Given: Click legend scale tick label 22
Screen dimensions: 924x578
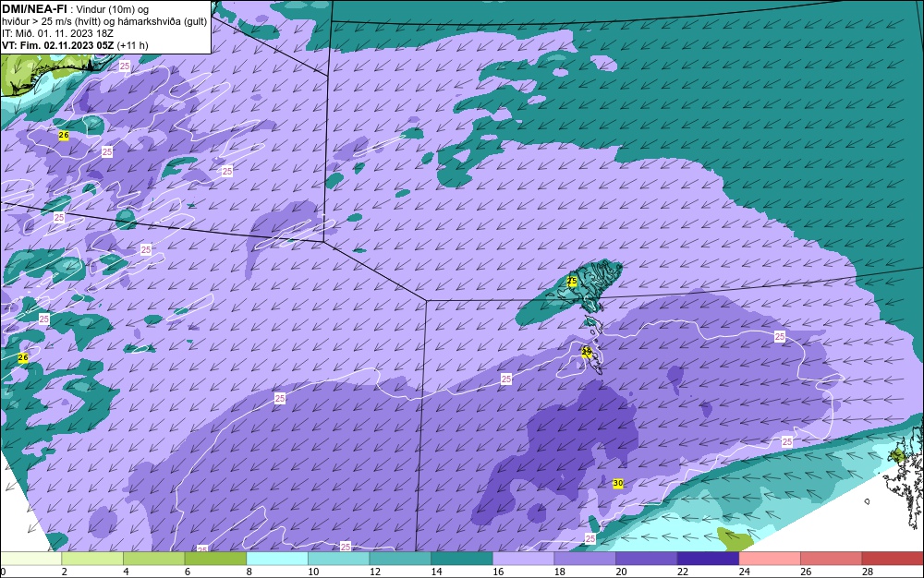Looking at the screenshot, I should (683, 572).
